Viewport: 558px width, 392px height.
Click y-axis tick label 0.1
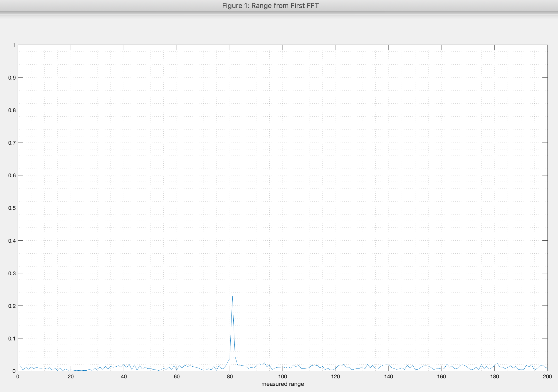tap(12, 339)
